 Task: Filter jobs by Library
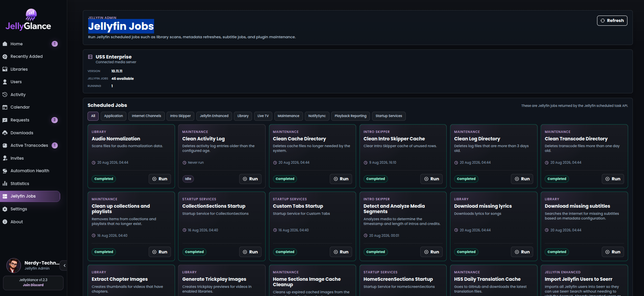click(x=243, y=116)
